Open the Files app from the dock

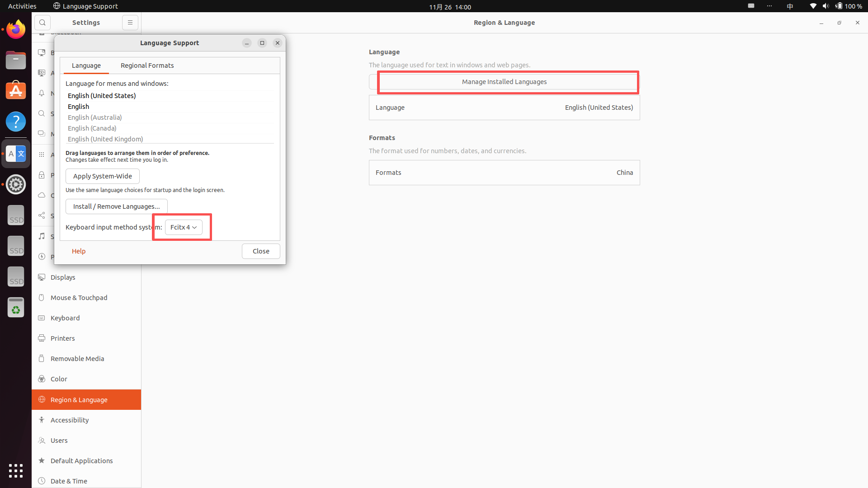pos(16,60)
